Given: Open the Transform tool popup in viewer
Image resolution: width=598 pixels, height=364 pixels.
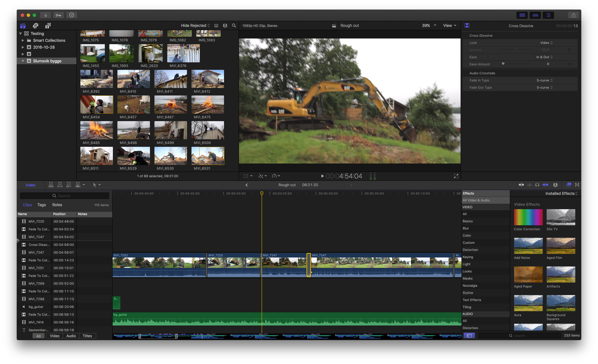Looking at the screenshot, I should pos(248,176).
